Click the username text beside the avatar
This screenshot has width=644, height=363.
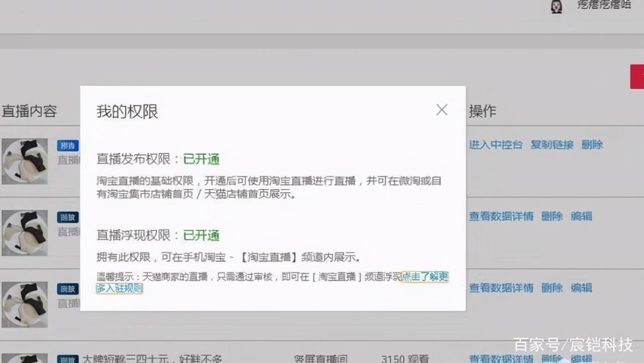(x=604, y=5)
